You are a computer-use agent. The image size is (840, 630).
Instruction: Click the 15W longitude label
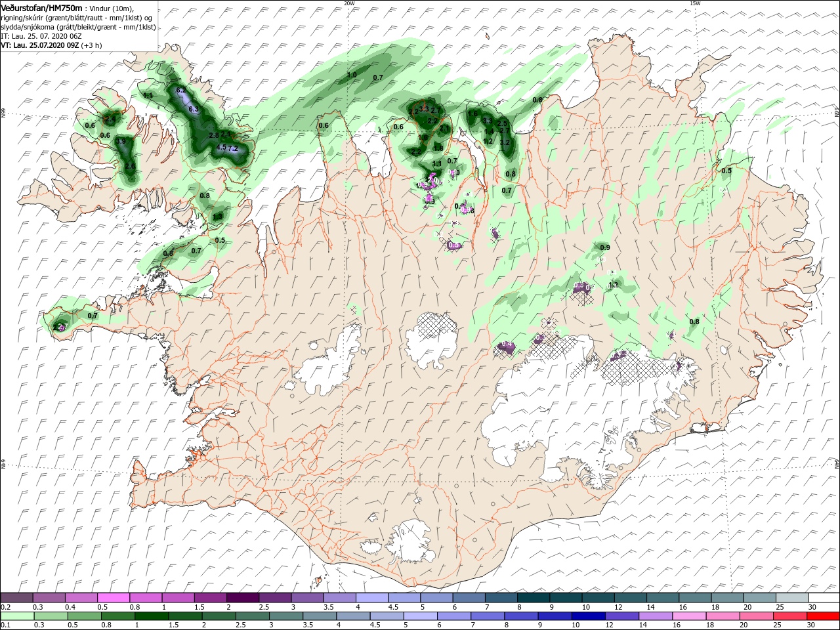[x=695, y=3]
